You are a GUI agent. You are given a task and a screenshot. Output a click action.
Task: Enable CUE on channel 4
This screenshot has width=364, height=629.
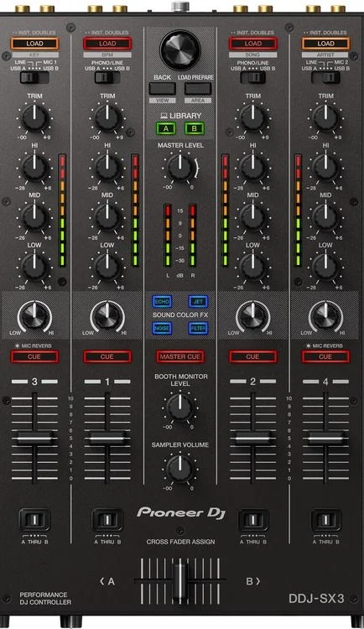point(325,356)
